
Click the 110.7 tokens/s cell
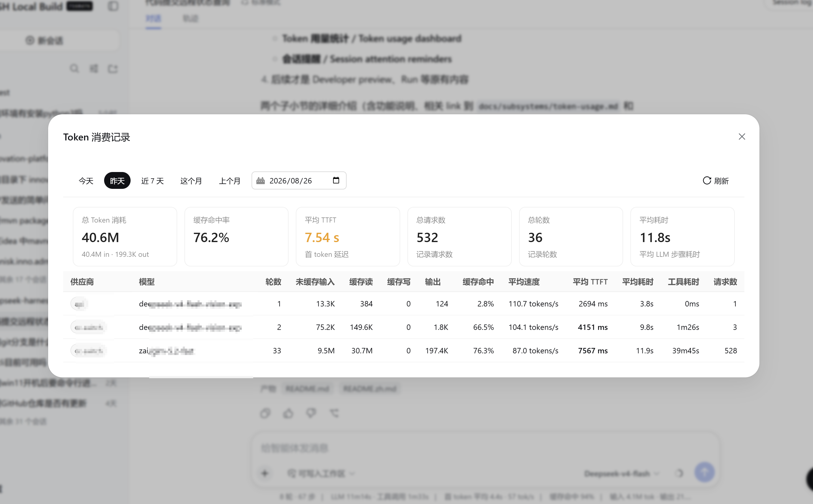click(533, 304)
